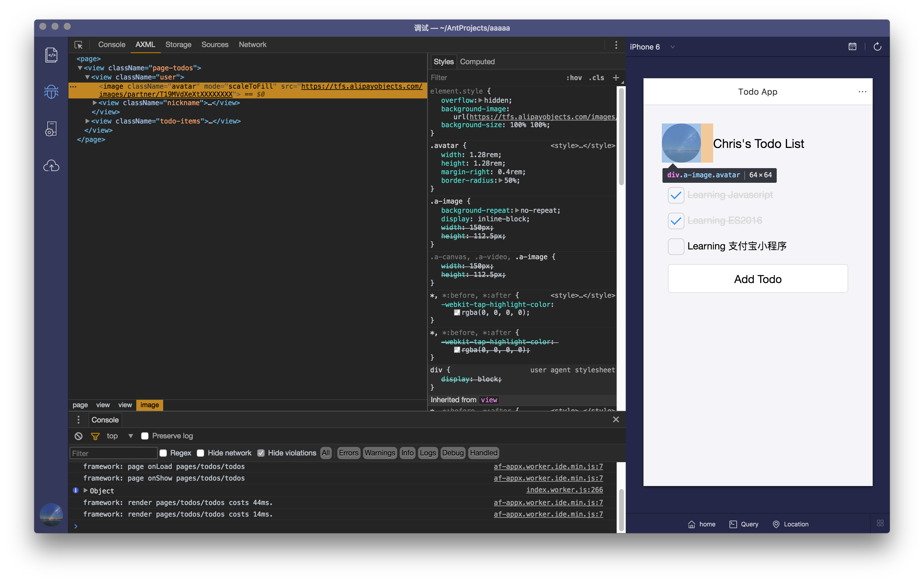Image resolution: width=924 pixels, height=582 pixels.
Task: Open the index.worker.js:266 source link
Action: coord(564,489)
